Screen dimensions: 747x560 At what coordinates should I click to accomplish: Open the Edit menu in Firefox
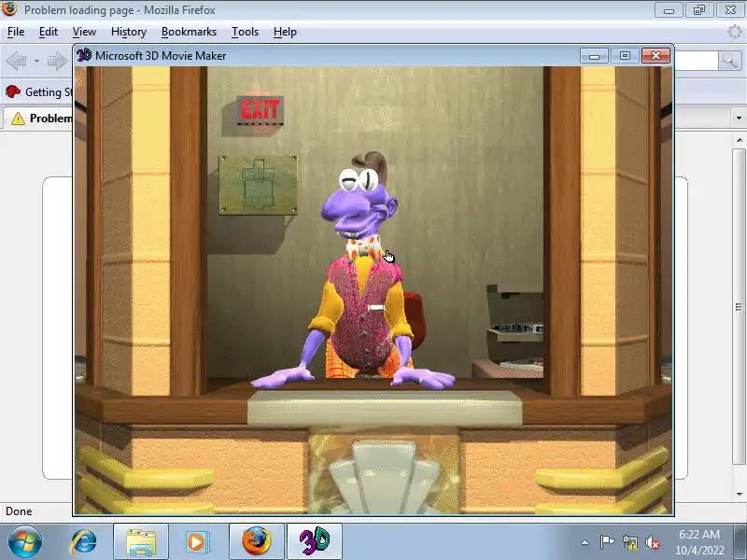point(49,32)
